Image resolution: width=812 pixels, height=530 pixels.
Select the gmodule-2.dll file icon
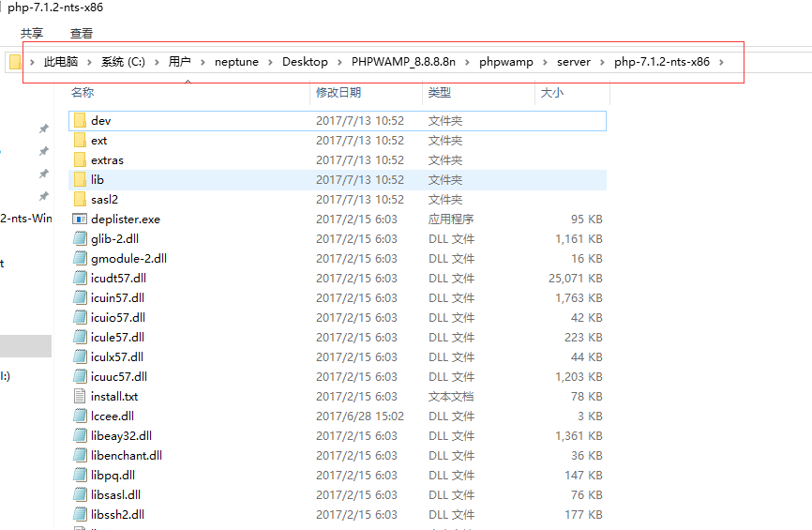click(x=80, y=259)
